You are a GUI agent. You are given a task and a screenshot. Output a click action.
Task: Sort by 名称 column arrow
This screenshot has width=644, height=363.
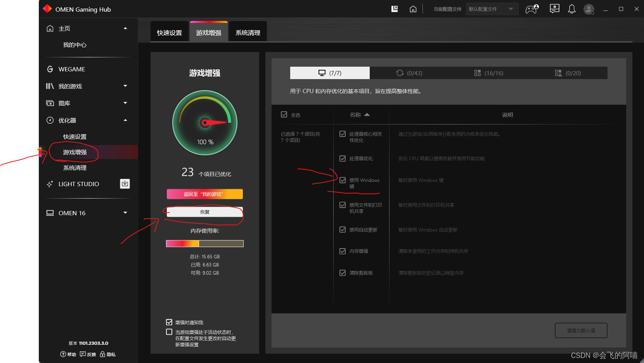367,114
